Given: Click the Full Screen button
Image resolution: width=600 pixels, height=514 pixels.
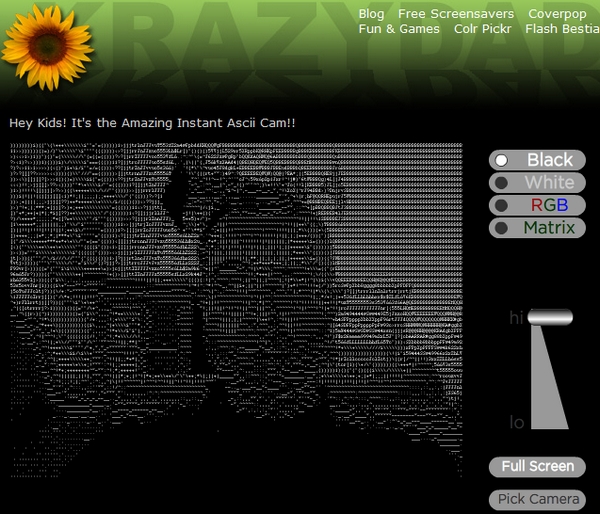Looking at the screenshot, I should coord(537,467).
